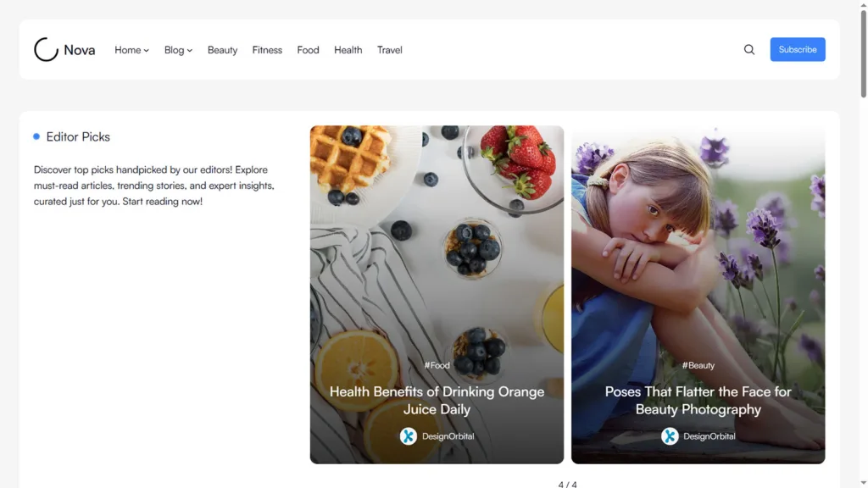This screenshot has height=488, width=868.
Task: Open the #Food category tag
Action: click(437, 365)
